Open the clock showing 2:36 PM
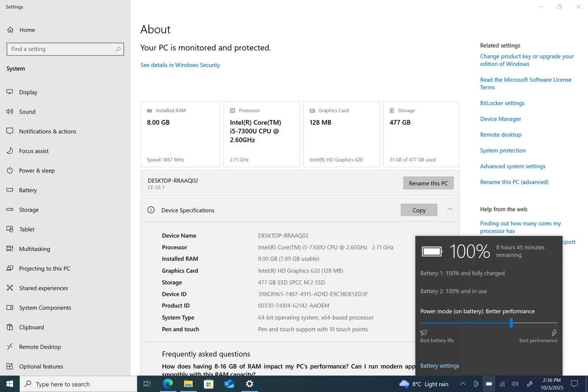Viewport: 588px width, 392px height. (552, 384)
